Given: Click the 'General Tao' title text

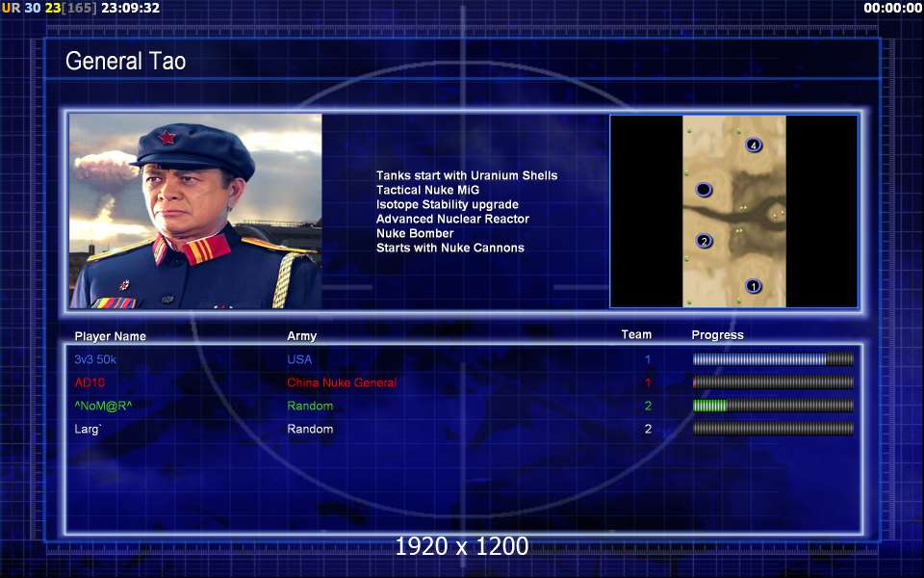Looking at the screenshot, I should click(x=125, y=61).
